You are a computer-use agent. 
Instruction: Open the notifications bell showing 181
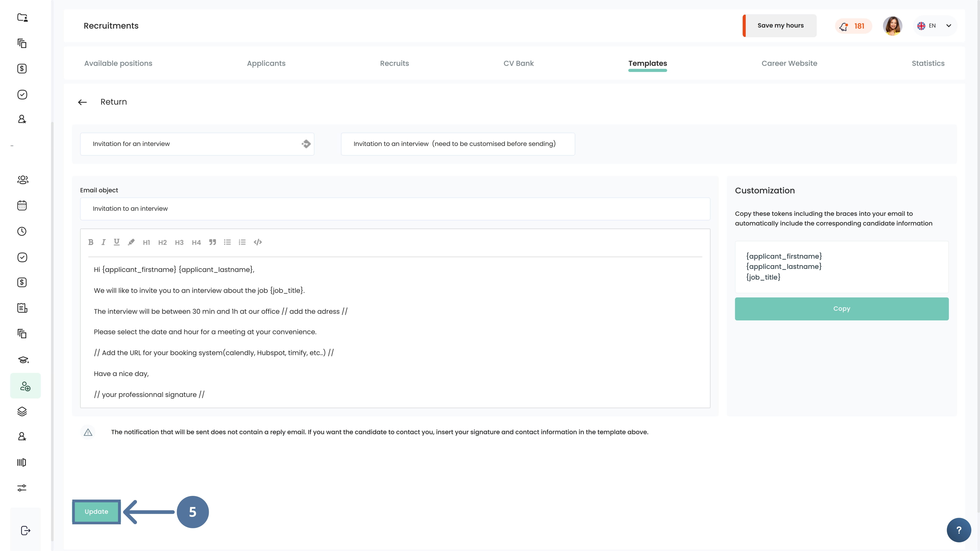click(853, 26)
